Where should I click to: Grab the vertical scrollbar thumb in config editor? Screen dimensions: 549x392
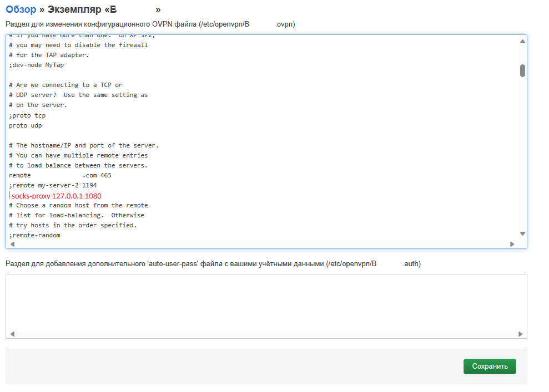tap(522, 70)
